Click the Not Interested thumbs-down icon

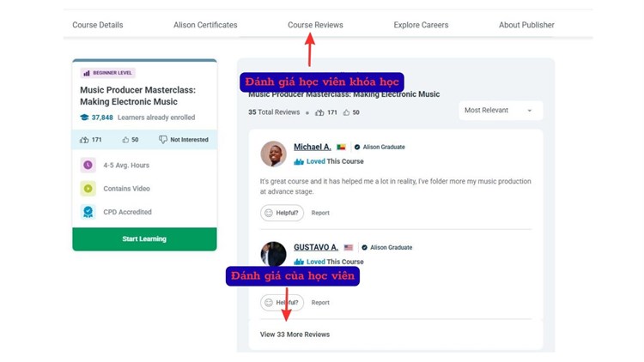163,140
